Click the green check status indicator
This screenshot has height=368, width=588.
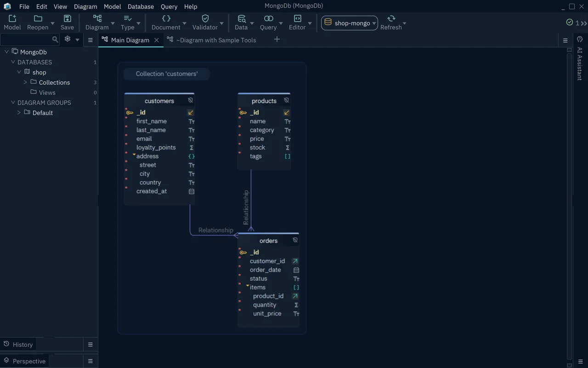coord(570,23)
